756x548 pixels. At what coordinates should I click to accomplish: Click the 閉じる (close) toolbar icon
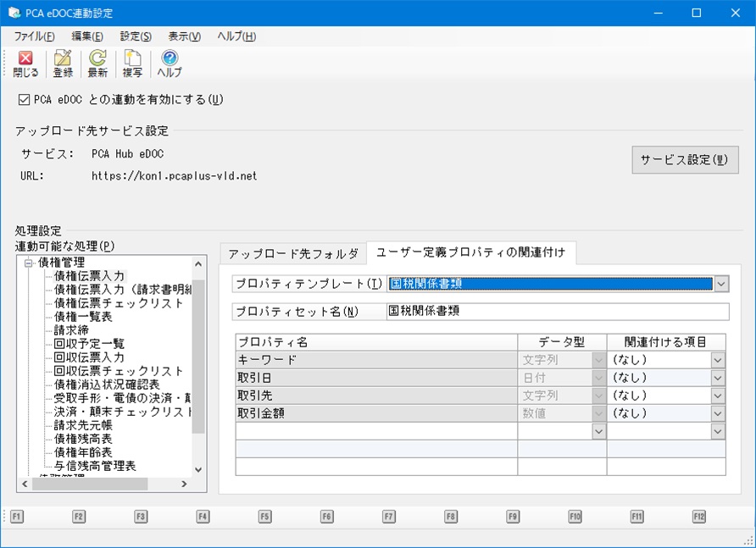(25, 58)
